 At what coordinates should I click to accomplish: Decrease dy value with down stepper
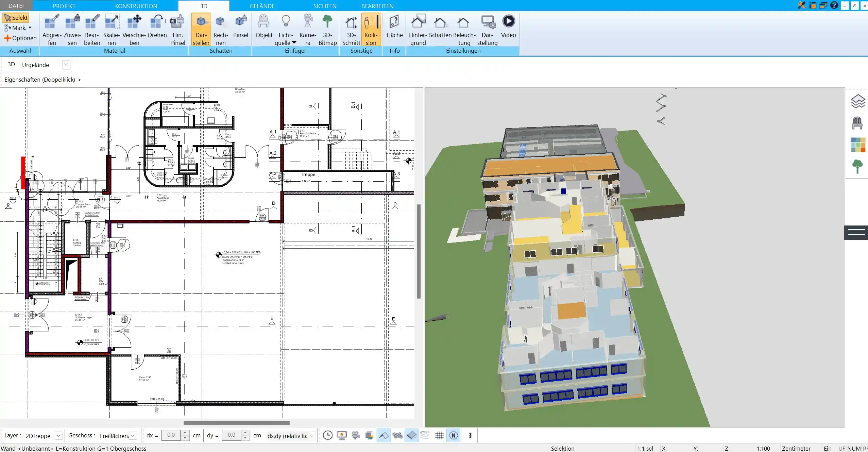(x=245, y=438)
